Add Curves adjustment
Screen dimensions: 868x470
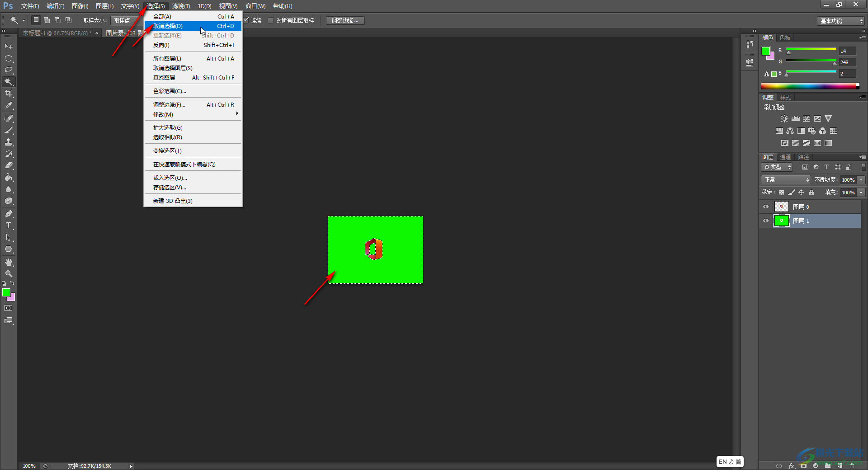coord(807,119)
